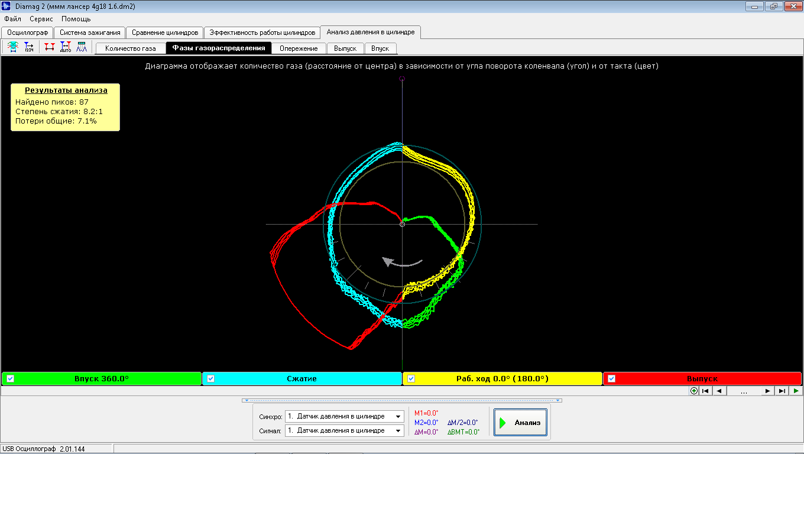Screen dimensions: 804x532
Task: Open the Сигнал sensor dropdown
Action: point(398,431)
